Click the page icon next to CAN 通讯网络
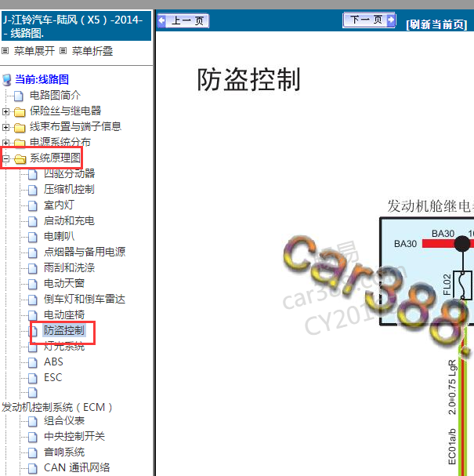 [33, 468]
